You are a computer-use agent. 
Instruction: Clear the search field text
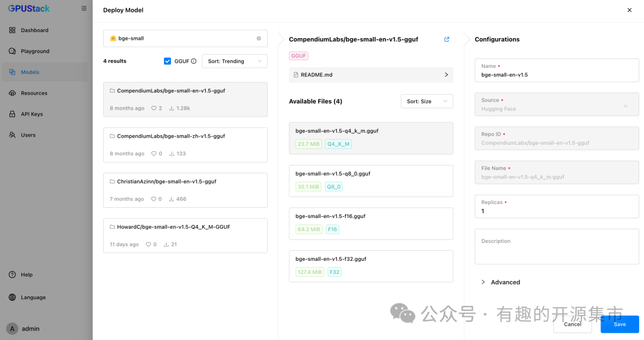259,38
